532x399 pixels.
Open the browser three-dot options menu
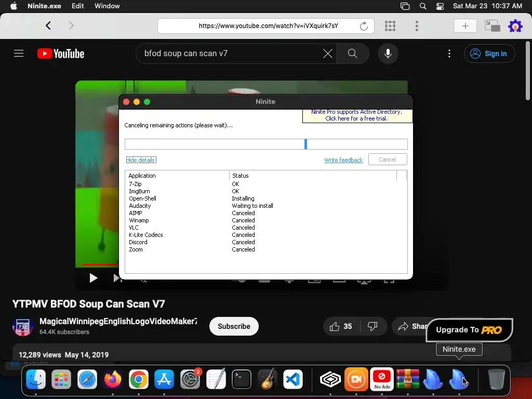coord(417,26)
